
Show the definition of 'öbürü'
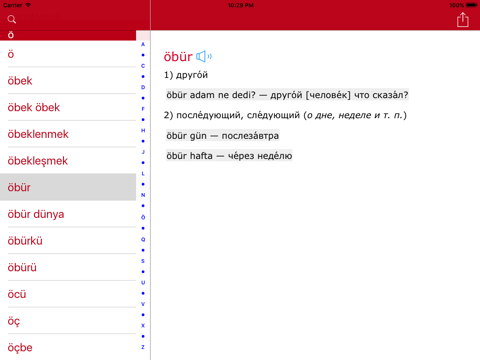[x=68, y=267]
